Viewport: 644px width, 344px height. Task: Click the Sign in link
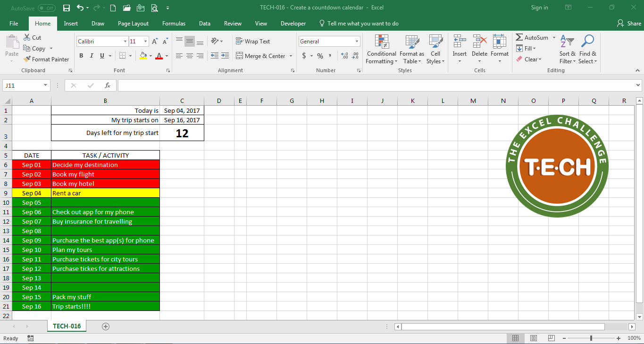pos(539,8)
